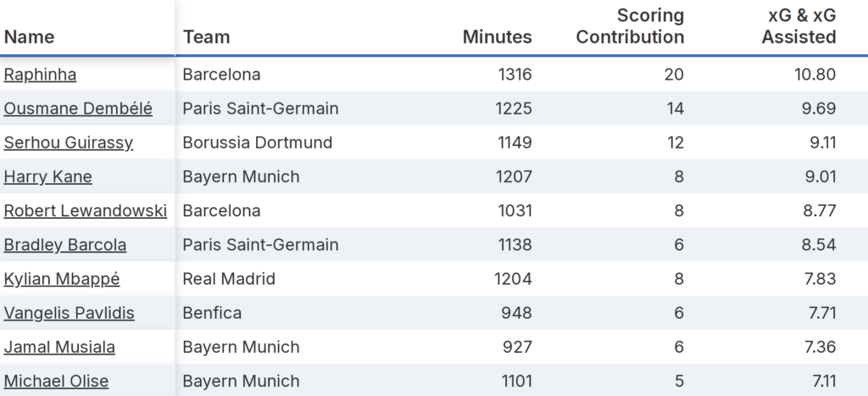Open Raphinha player link

click(x=40, y=75)
